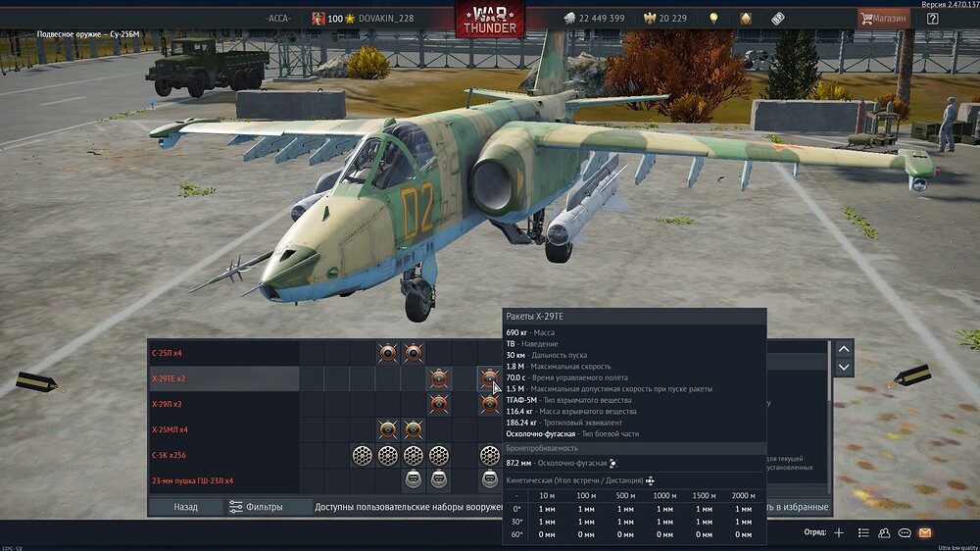The height and width of the screenshot is (551, 980).
Task: Open the chat bubble icon
Action: pos(905,533)
